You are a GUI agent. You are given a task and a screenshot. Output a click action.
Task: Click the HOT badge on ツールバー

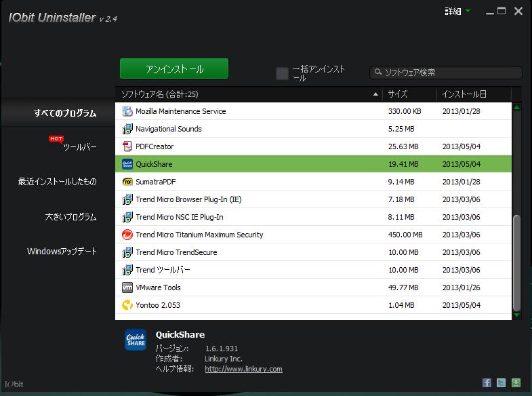pyautogui.click(x=56, y=138)
